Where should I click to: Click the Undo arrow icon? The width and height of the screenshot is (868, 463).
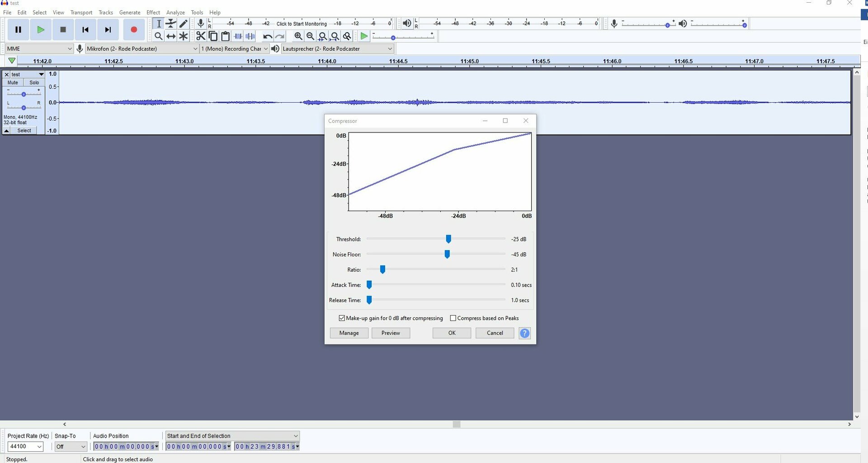coord(268,36)
